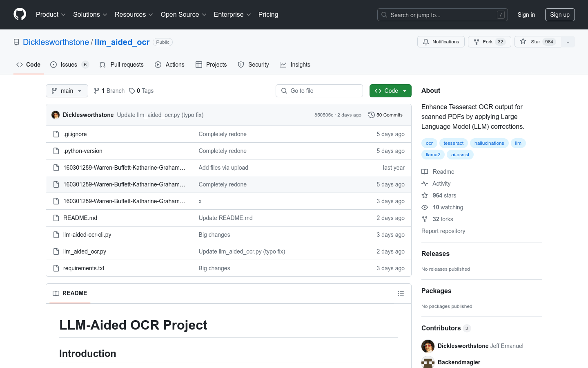Open llm_aided_ocr.py file
The image size is (588, 368).
click(x=85, y=251)
